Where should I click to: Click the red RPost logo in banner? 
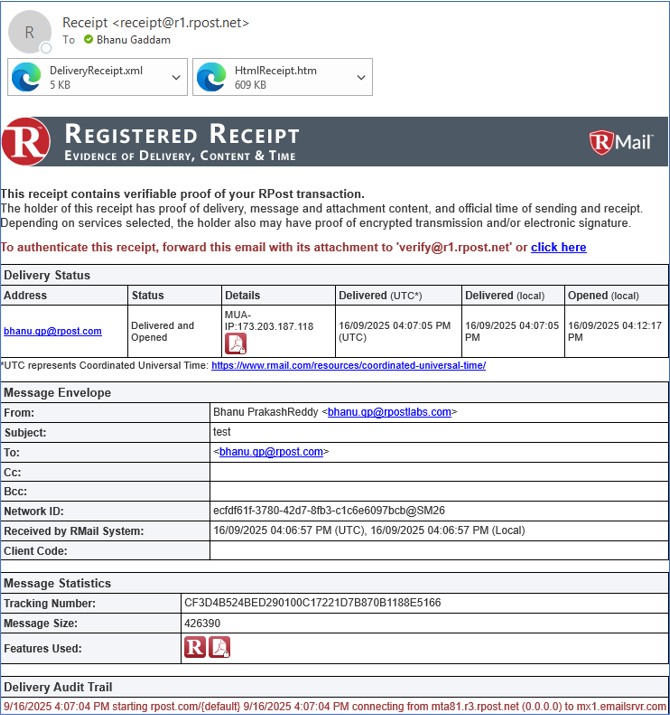27,142
